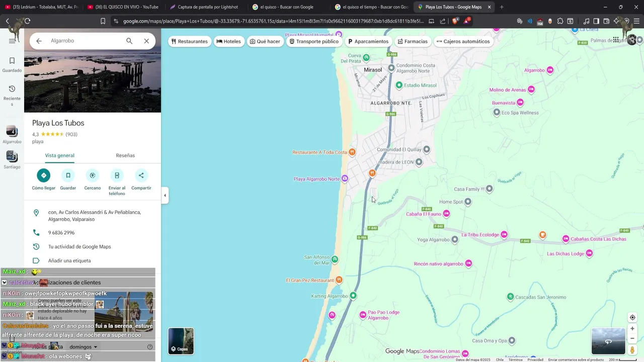This screenshot has width=644, height=362.
Task: Select the Estadio Mirasol marker
Action: pos(399,85)
